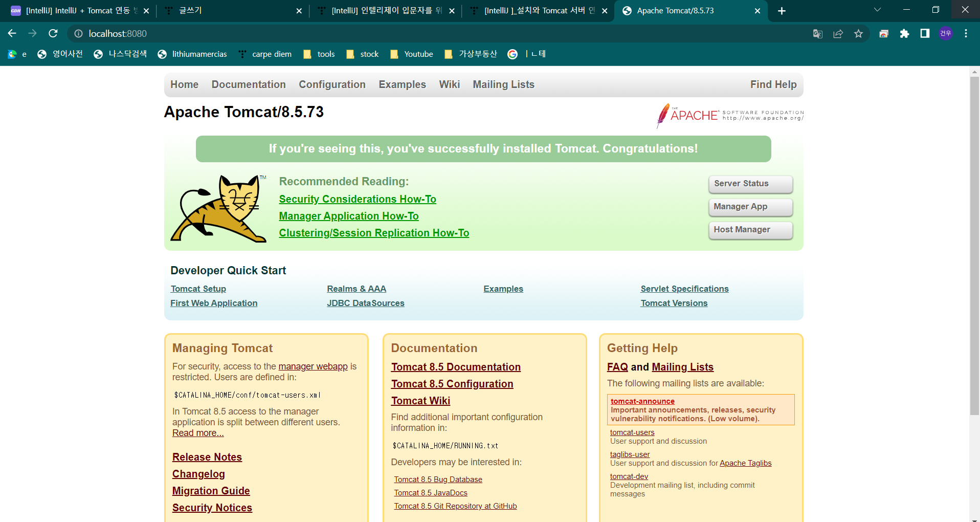This screenshot has height=522, width=980.
Task: Open the Google 'ㅣㄴ테' bookmark
Action: pos(527,54)
